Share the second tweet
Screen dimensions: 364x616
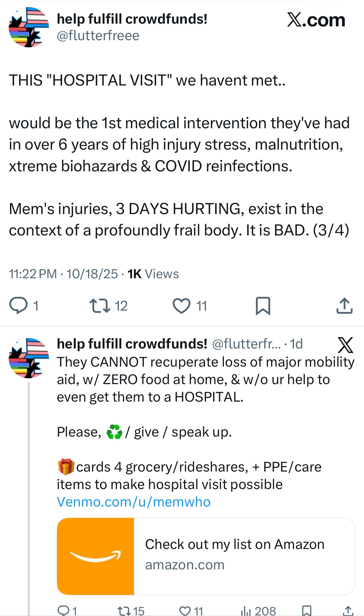pyautogui.click(x=348, y=611)
